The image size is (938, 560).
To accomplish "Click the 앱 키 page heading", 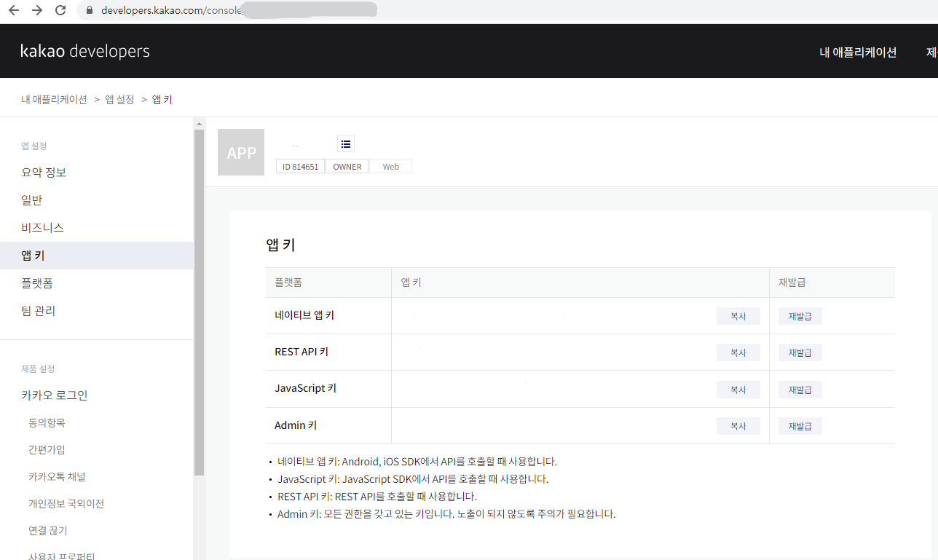I will (280, 245).
